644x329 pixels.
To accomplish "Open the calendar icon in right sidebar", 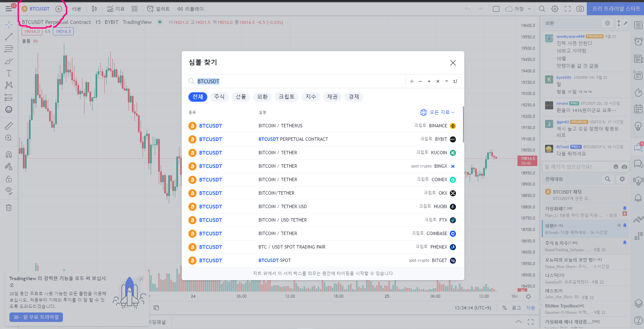I will (x=638, y=109).
